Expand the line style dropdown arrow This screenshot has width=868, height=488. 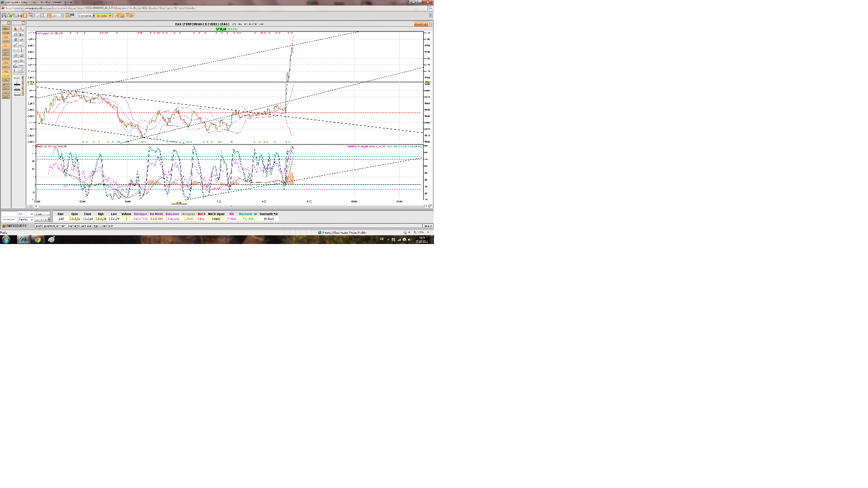click(x=23, y=78)
